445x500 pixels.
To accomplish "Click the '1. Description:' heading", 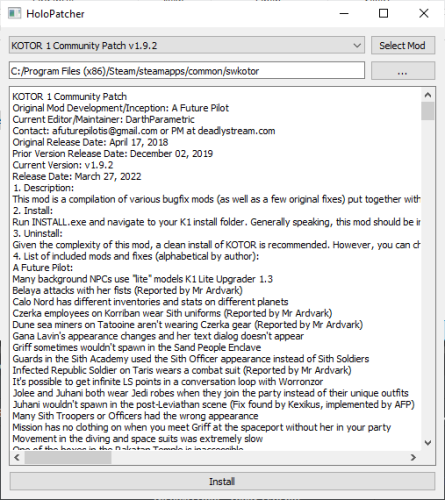I will point(43,188).
